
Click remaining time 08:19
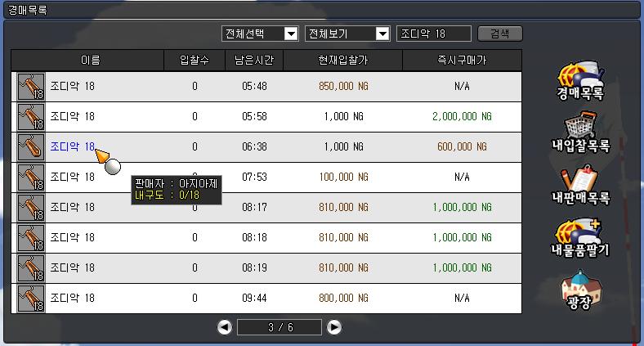(254, 268)
